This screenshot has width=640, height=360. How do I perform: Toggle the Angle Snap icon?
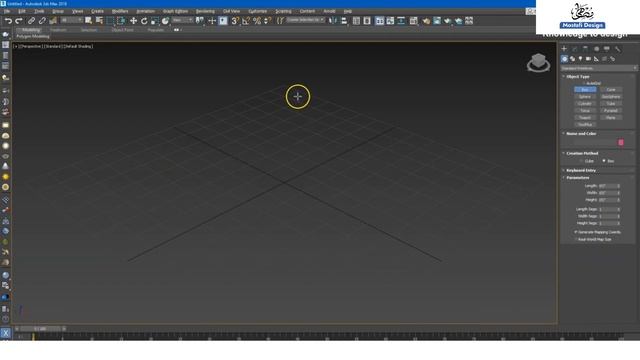click(x=246, y=21)
